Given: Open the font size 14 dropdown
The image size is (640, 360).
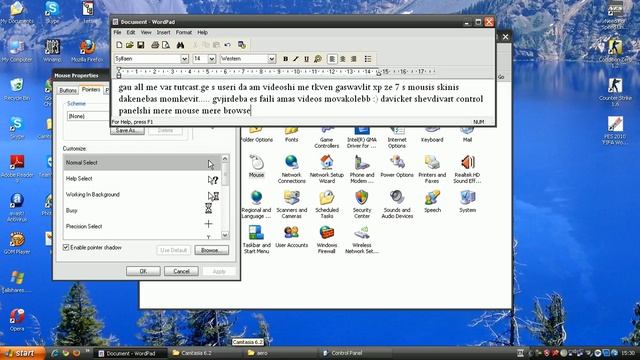Looking at the screenshot, I should point(212,59).
